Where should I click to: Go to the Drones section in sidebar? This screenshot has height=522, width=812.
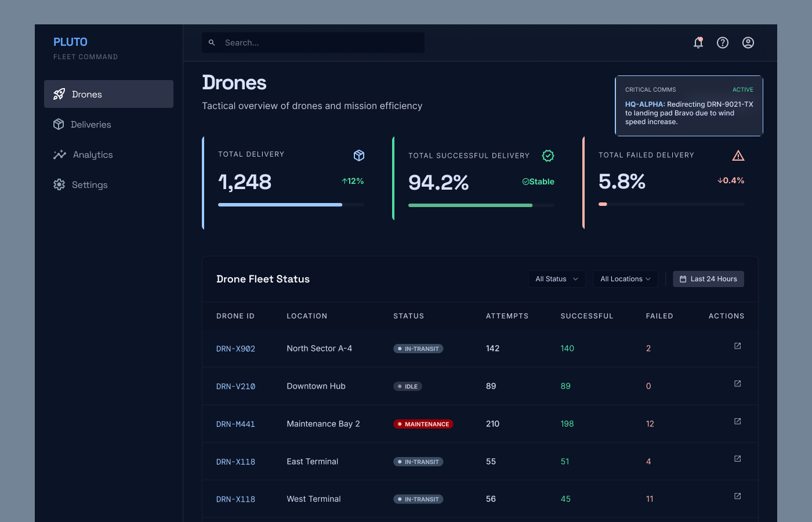click(108, 94)
